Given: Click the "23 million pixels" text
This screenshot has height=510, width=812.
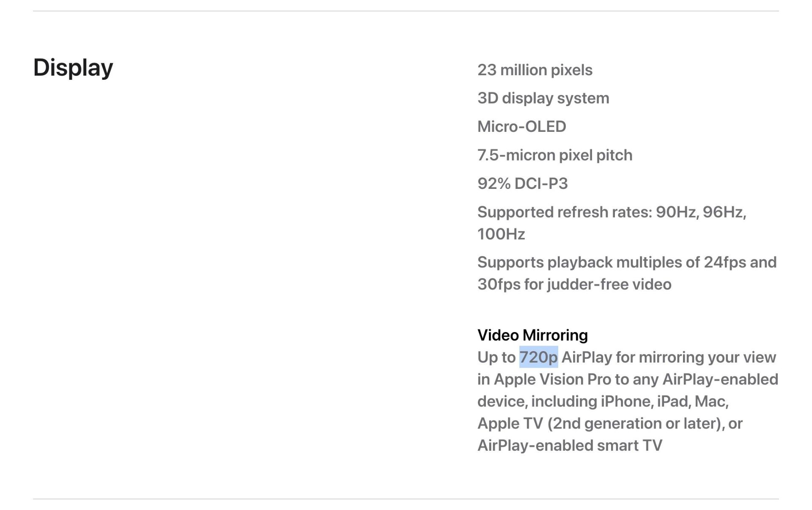Looking at the screenshot, I should point(535,70).
